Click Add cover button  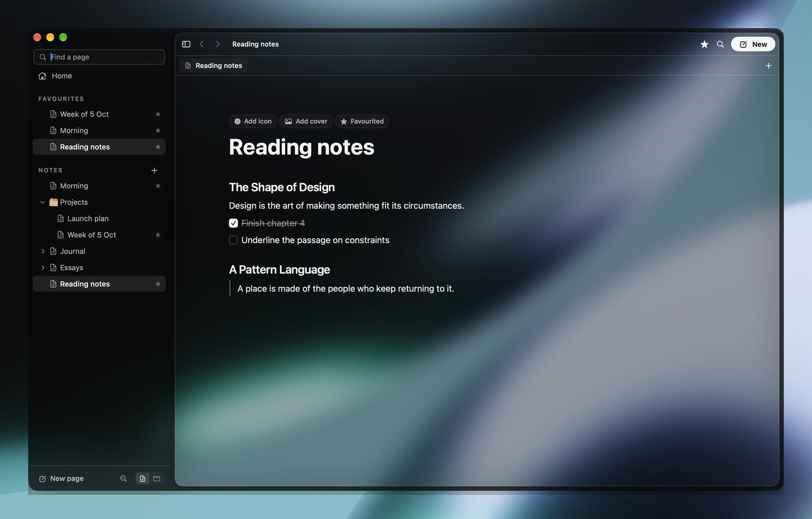point(306,121)
